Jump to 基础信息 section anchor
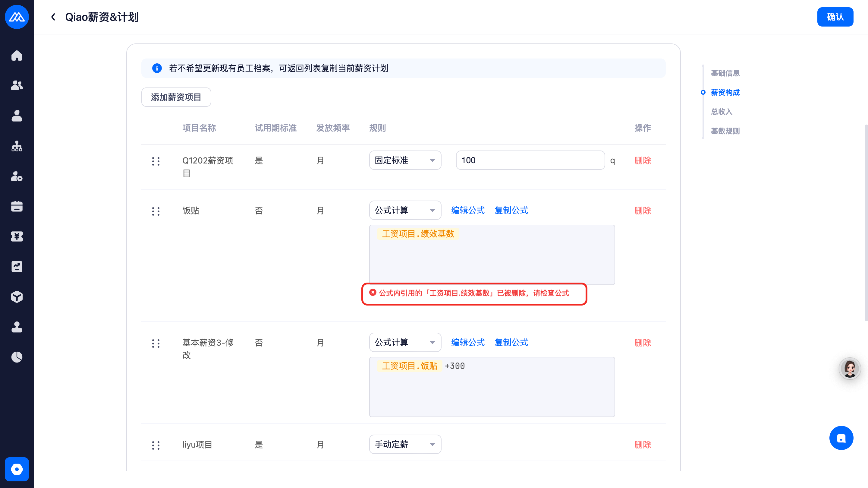 (725, 73)
